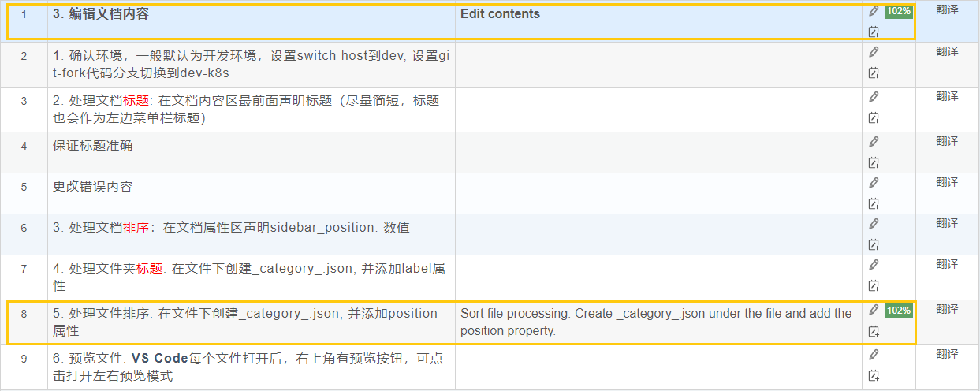Screen dimensions: 980x391
Task: Click the pencil edit icon in row 3
Action: (x=873, y=97)
